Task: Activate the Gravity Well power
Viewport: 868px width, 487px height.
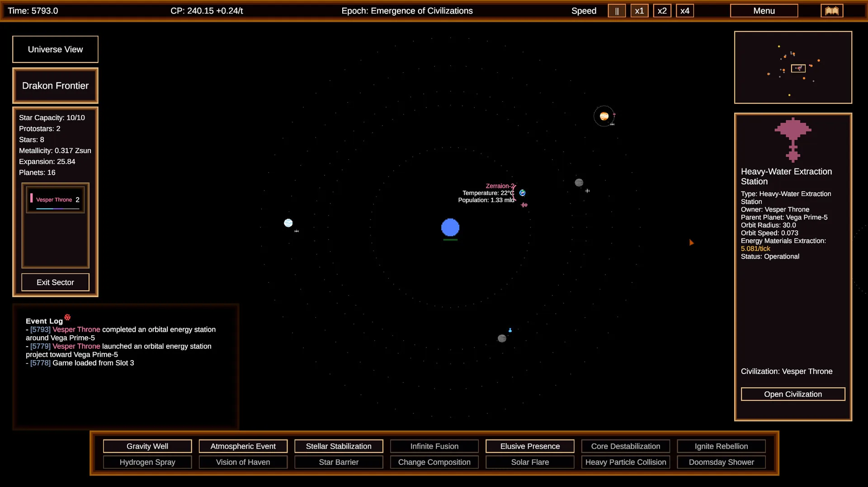Action: [147, 446]
